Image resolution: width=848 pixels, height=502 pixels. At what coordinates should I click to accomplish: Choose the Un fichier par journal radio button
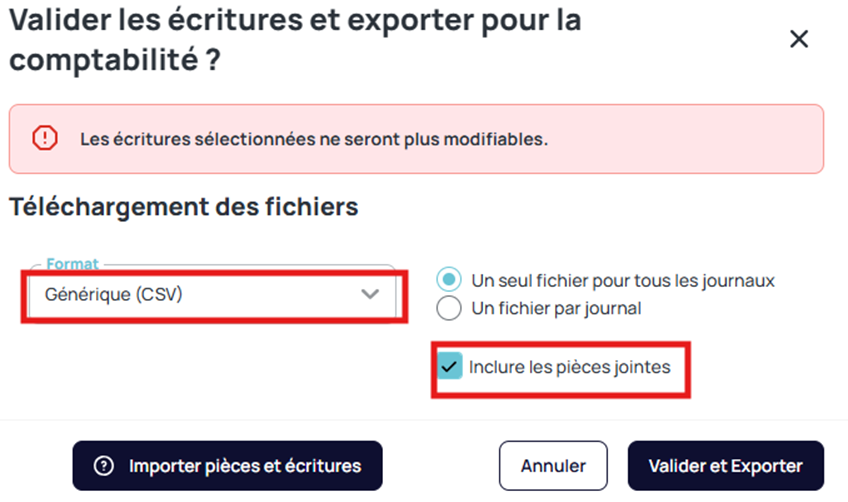[x=450, y=308]
